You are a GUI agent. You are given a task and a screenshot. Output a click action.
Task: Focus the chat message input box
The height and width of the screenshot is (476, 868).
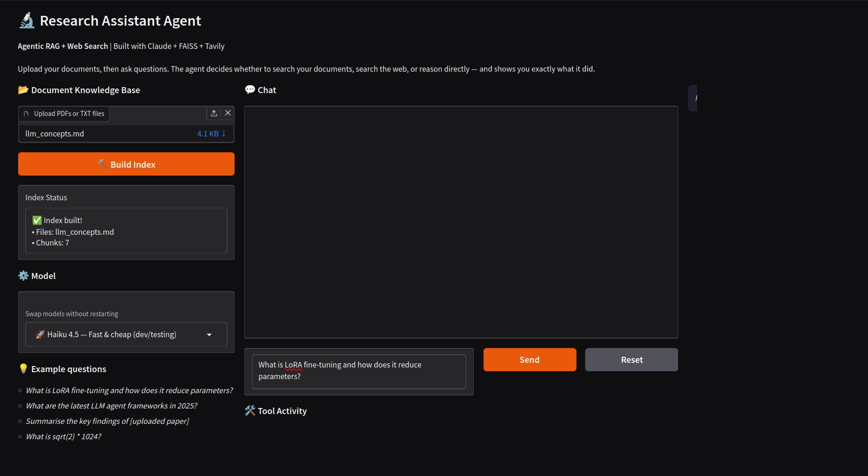[359, 371]
